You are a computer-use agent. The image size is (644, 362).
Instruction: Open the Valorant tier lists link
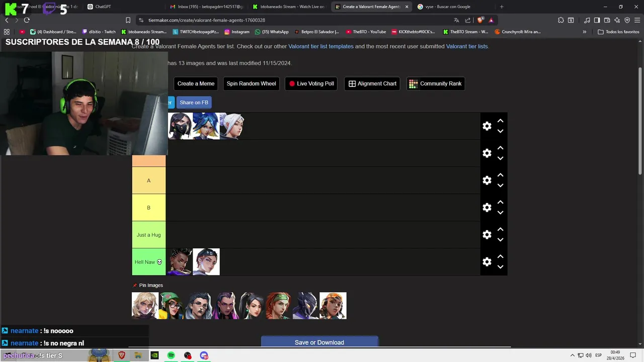tap(467, 46)
